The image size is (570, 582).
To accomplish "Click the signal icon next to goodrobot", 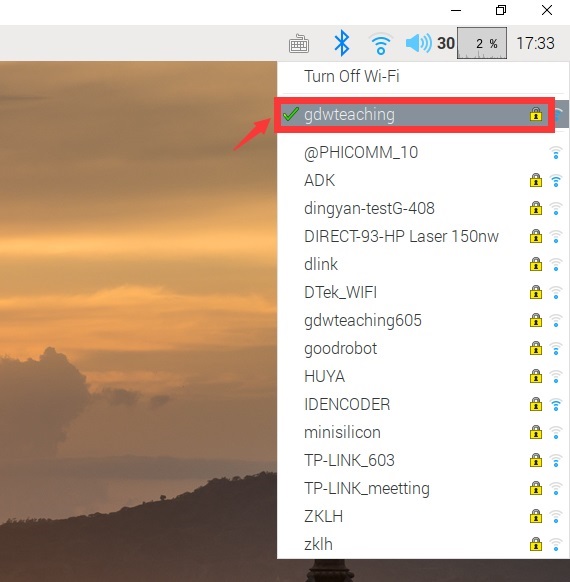I will 556,349.
